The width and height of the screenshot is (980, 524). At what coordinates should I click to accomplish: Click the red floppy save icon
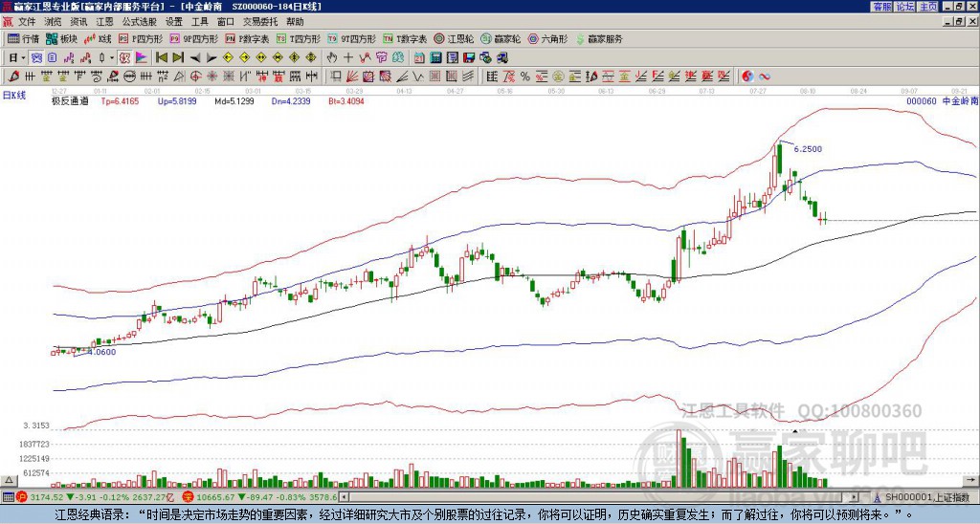coord(469,57)
